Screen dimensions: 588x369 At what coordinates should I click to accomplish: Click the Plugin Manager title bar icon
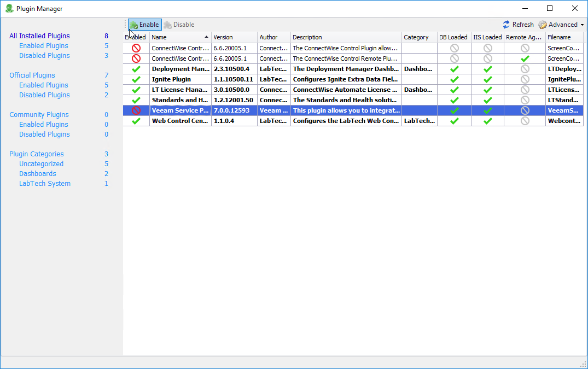9,8
